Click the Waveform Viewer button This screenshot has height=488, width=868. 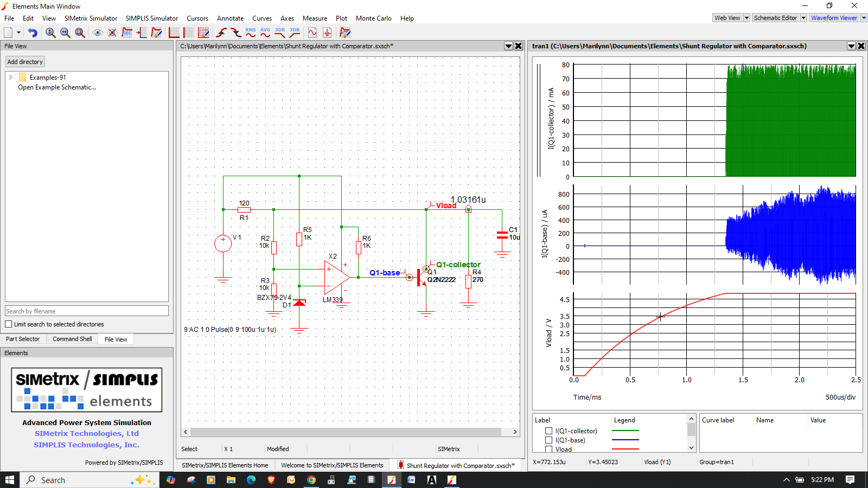click(834, 18)
